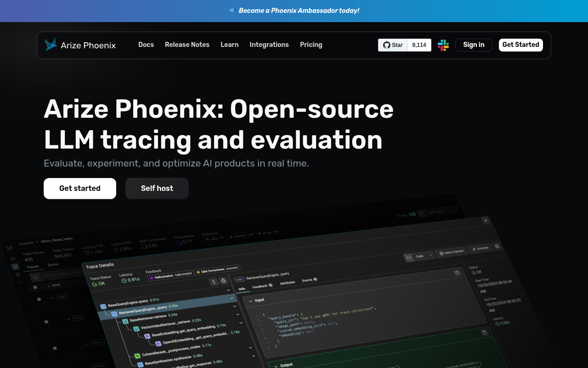Toggle the Stream switch in dashboard
This screenshot has height=368, width=588.
[412, 214]
